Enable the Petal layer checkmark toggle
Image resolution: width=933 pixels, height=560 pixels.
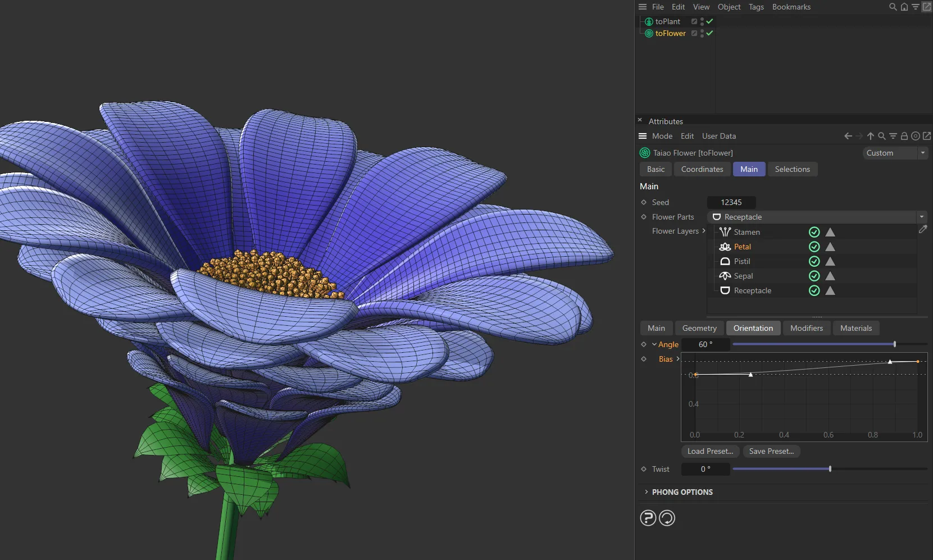point(814,247)
